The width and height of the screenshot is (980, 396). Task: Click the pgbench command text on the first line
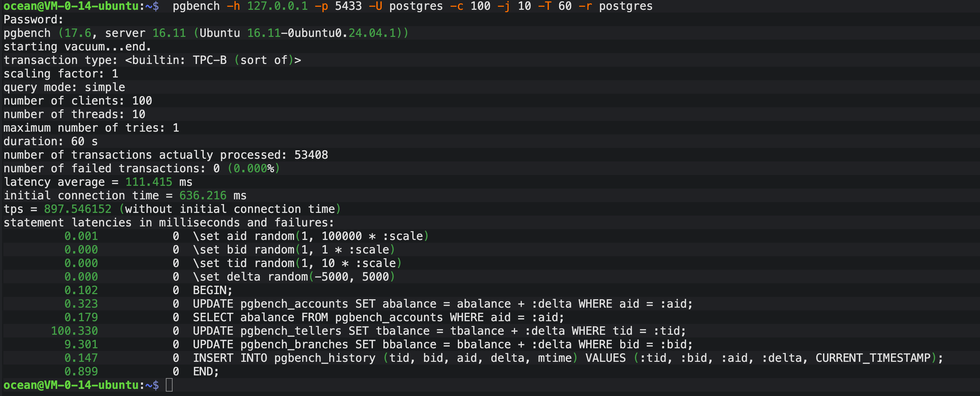point(196,6)
